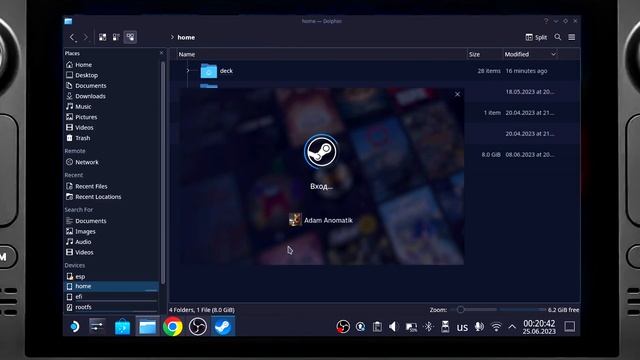Open microphone tray icon
Viewport: 640px width, 360px height.
[479, 327]
